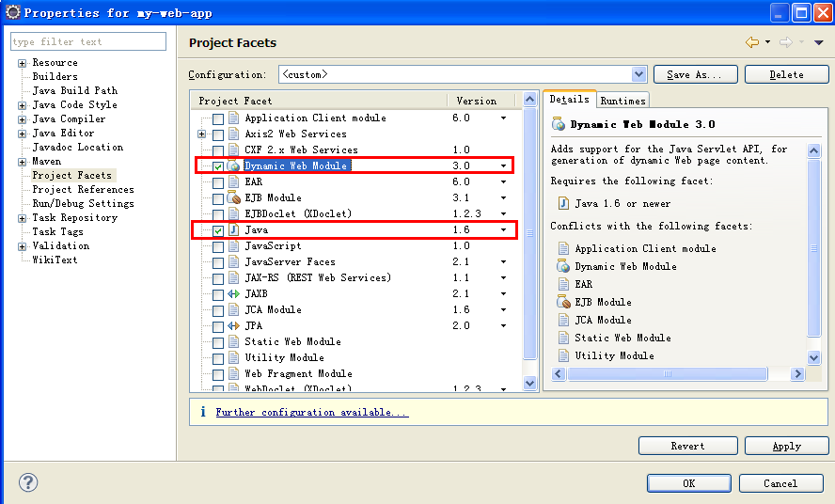Click the EJBDoclet (XDoclet) facet icon
The width and height of the screenshot is (835, 504).
(x=234, y=213)
